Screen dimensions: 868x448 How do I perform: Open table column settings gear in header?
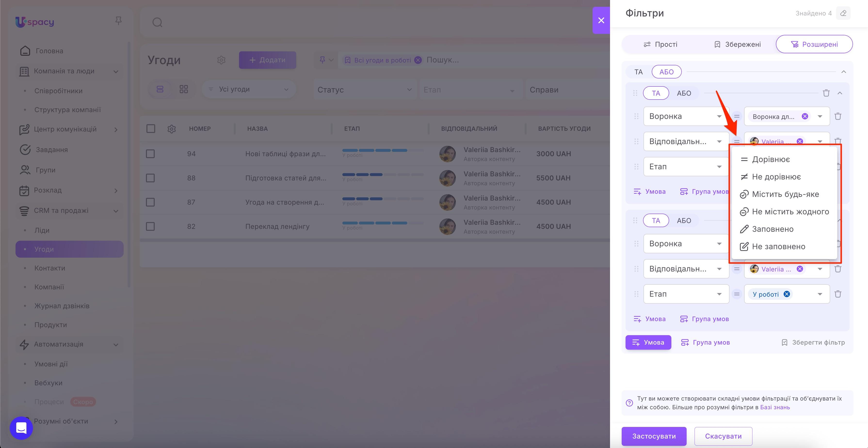171,129
